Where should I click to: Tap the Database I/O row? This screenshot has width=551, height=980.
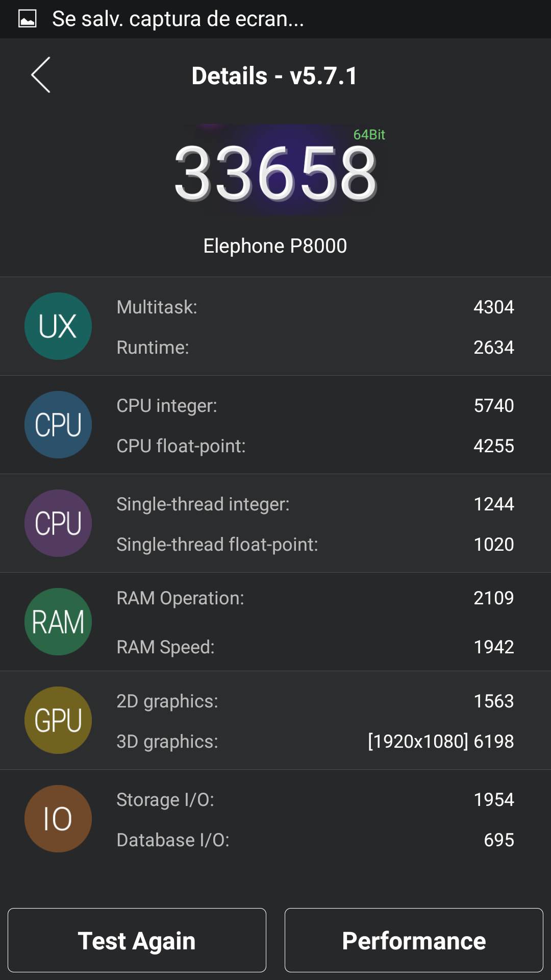coord(315,840)
